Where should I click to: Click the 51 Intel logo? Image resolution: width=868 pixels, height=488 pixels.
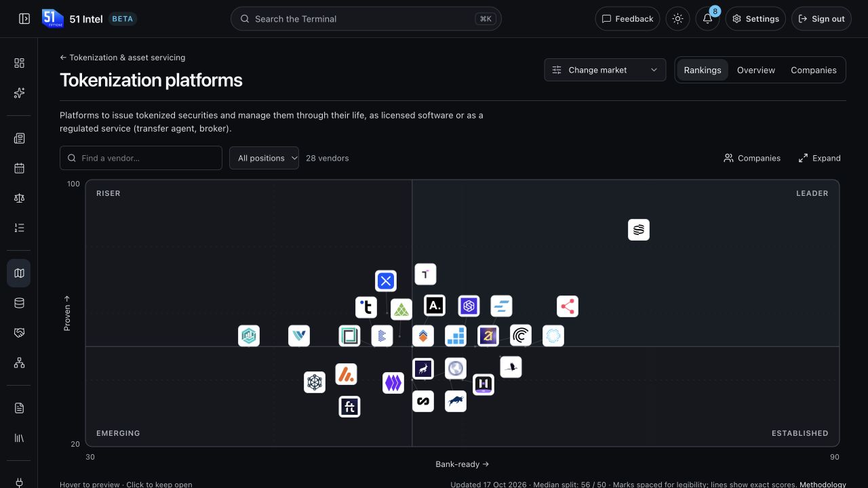tap(52, 19)
